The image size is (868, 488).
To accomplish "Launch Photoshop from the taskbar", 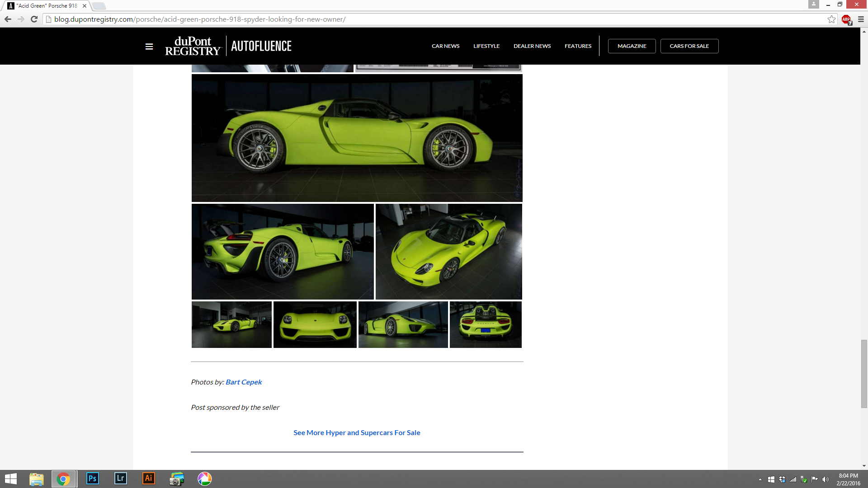I will coord(92,479).
